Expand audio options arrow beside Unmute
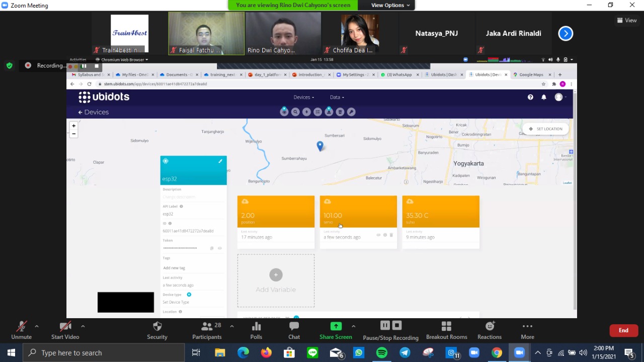The image size is (644, 362). [x=37, y=326]
